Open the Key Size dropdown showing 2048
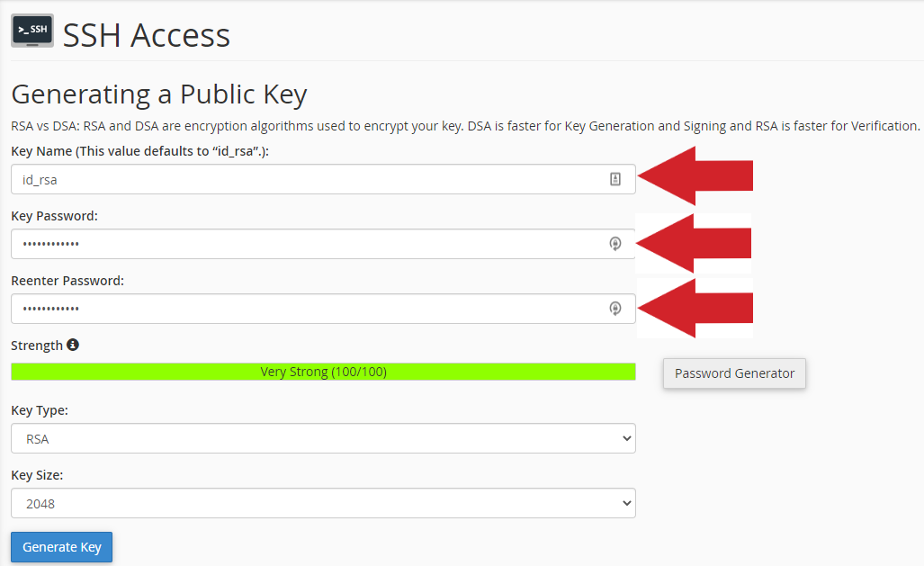The image size is (924, 566). [322, 503]
